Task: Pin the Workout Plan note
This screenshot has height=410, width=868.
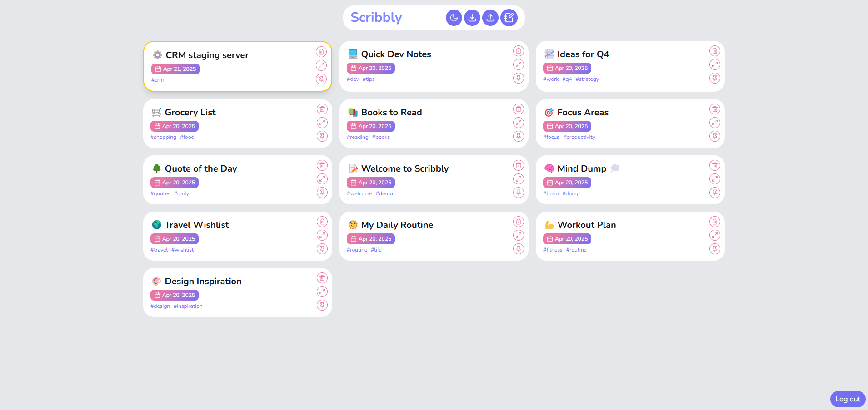Action: tap(715, 249)
